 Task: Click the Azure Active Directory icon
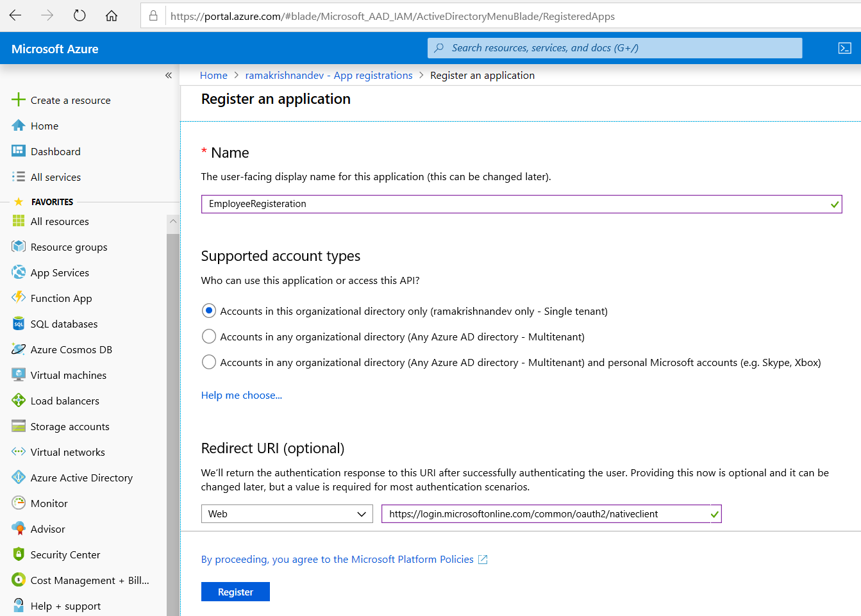coord(19,478)
